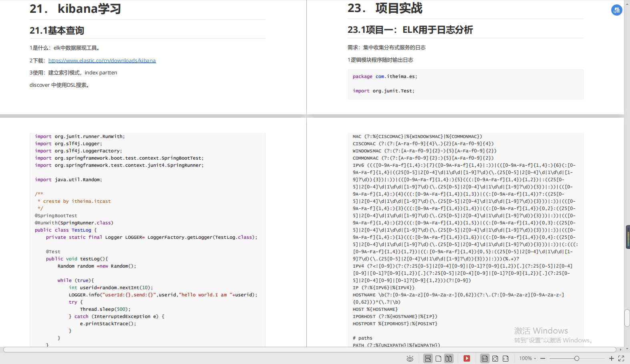The image size is (630, 364).
Task: Click 'IPORHOST (?:%{HOSTNAME}|%{IP})' line
Action: pos(395,316)
